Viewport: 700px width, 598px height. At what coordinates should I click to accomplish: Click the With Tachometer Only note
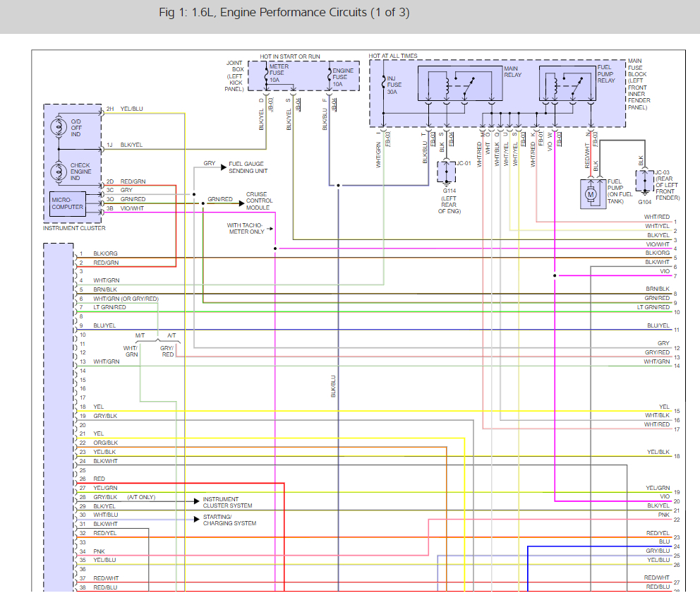(x=246, y=229)
